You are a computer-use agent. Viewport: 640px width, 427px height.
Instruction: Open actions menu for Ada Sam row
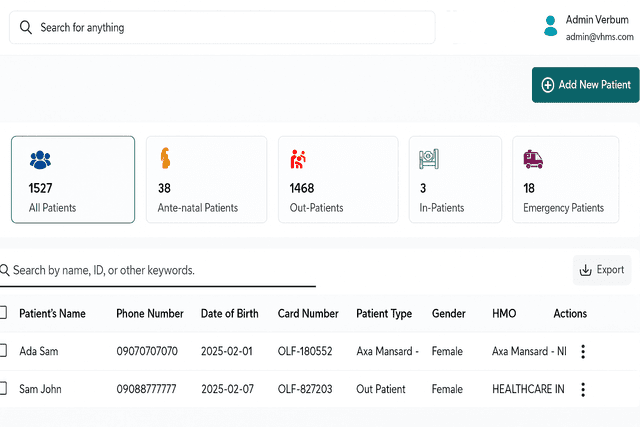[583, 351]
